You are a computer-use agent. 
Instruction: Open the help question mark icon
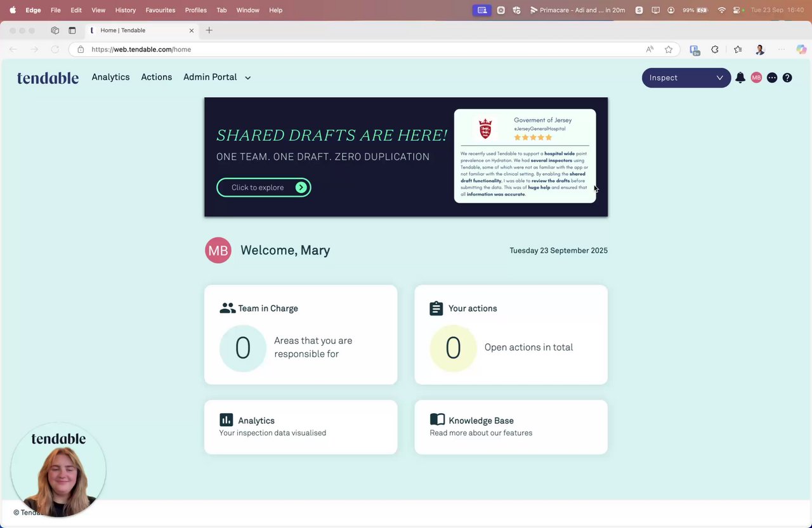pyautogui.click(x=787, y=77)
